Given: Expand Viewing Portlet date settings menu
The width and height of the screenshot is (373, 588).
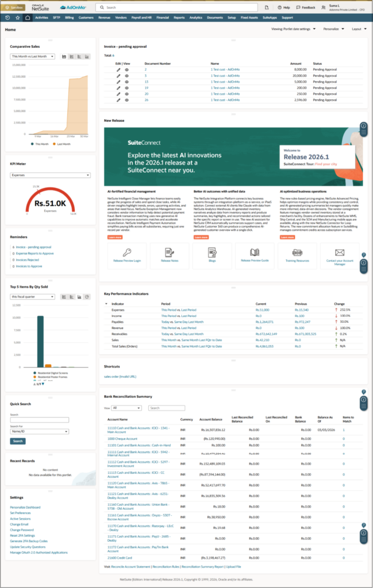Looking at the screenshot, I should 294,29.
